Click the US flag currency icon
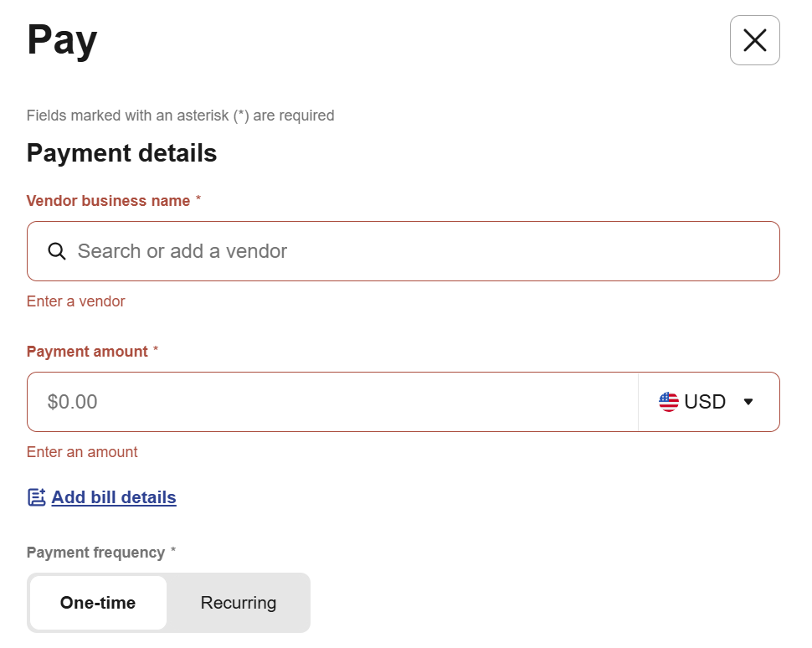 (668, 402)
